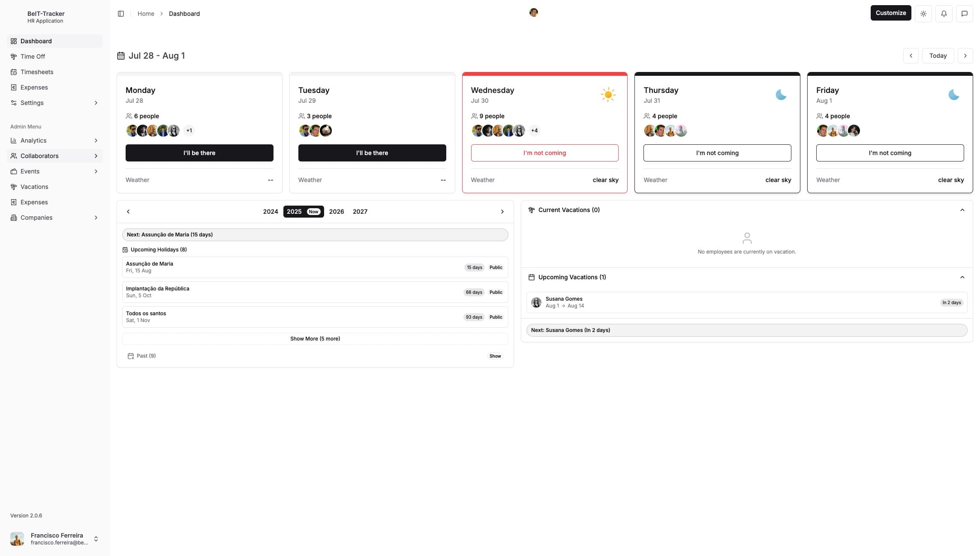980x556 pixels.
Task: Open the Timesheets page
Action: [x=36, y=72]
